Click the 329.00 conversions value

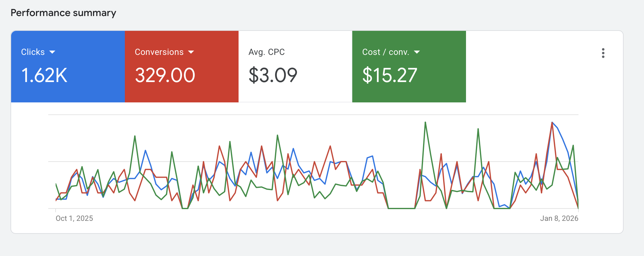[165, 75]
